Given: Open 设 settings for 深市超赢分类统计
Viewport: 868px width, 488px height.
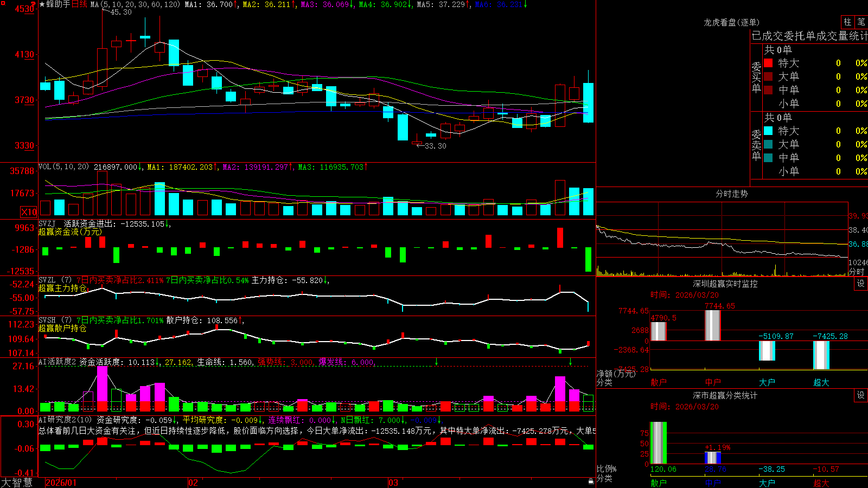Looking at the screenshot, I should click(861, 395).
